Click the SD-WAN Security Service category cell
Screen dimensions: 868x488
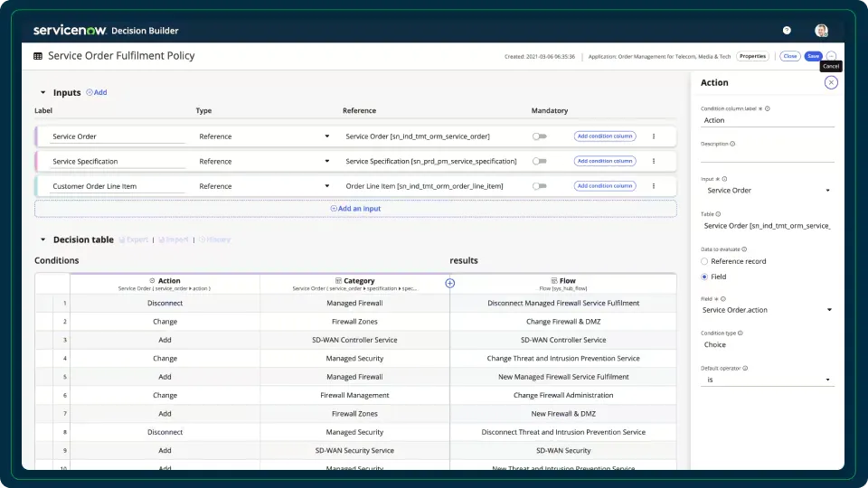(x=354, y=450)
